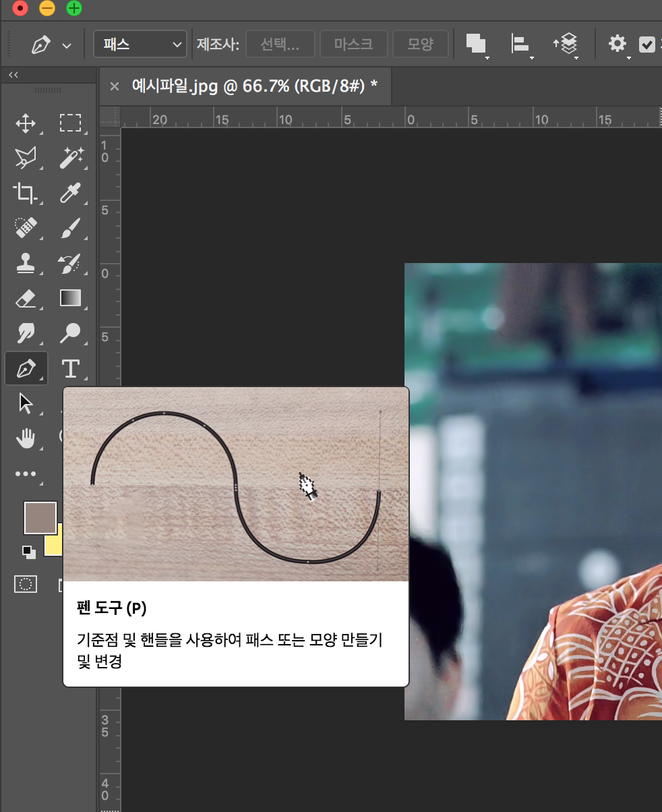The width and height of the screenshot is (662, 812).
Task: Click the 선택... button
Action: 280,45
